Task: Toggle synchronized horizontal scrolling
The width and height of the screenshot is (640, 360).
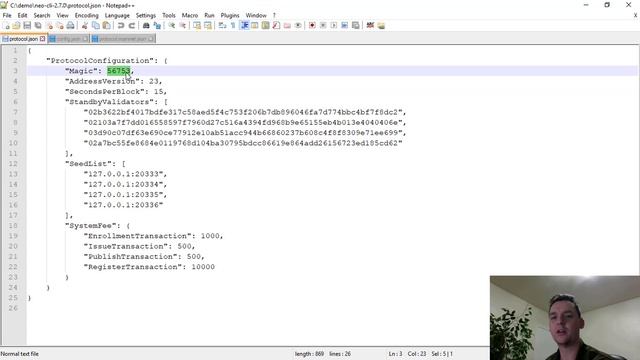Action: coord(208,25)
